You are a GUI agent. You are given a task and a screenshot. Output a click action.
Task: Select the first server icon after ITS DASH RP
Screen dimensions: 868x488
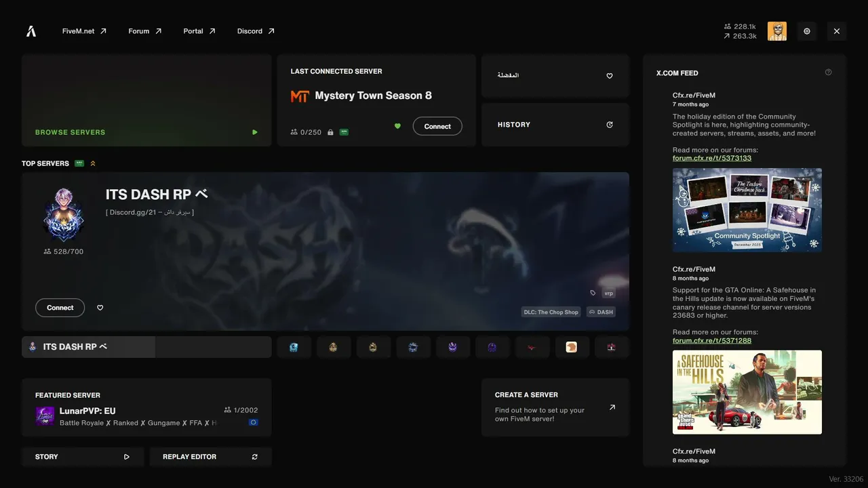coord(294,347)
